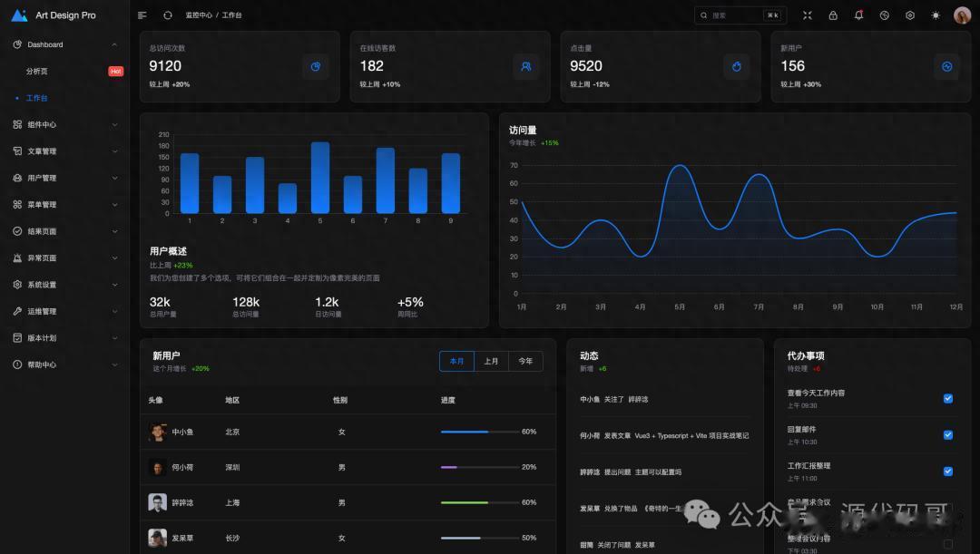Image resolution: width=980 pixels, height=554 pixels.
Task: Uncheck the 查看今天工作内容 task
Action: coord(948,398)
